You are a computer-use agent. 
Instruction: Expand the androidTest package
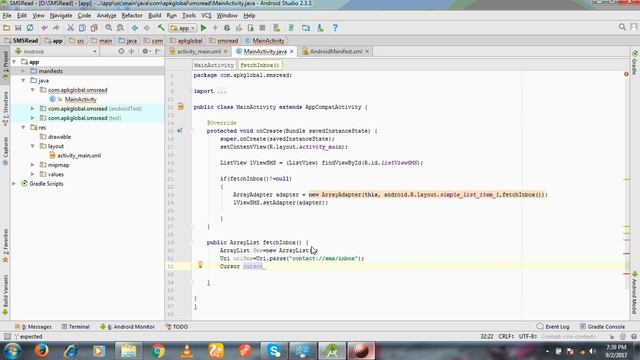[33, 109]
